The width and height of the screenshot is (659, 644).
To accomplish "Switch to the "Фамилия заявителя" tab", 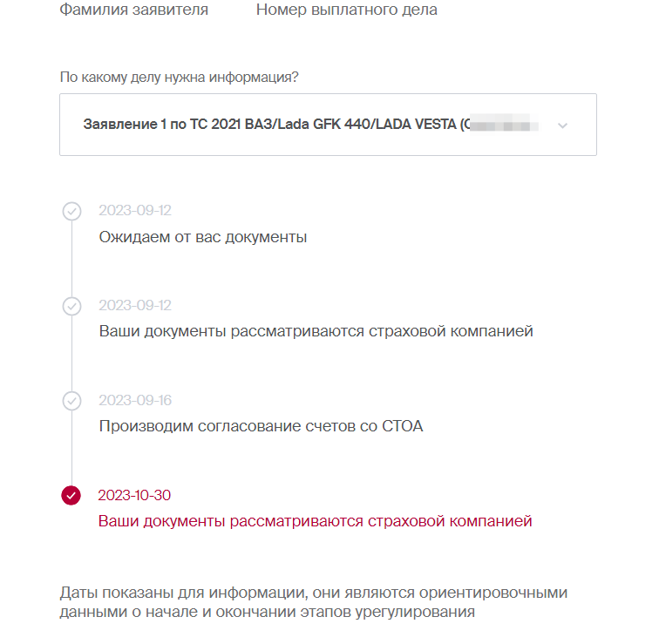I will pos(133,10).
